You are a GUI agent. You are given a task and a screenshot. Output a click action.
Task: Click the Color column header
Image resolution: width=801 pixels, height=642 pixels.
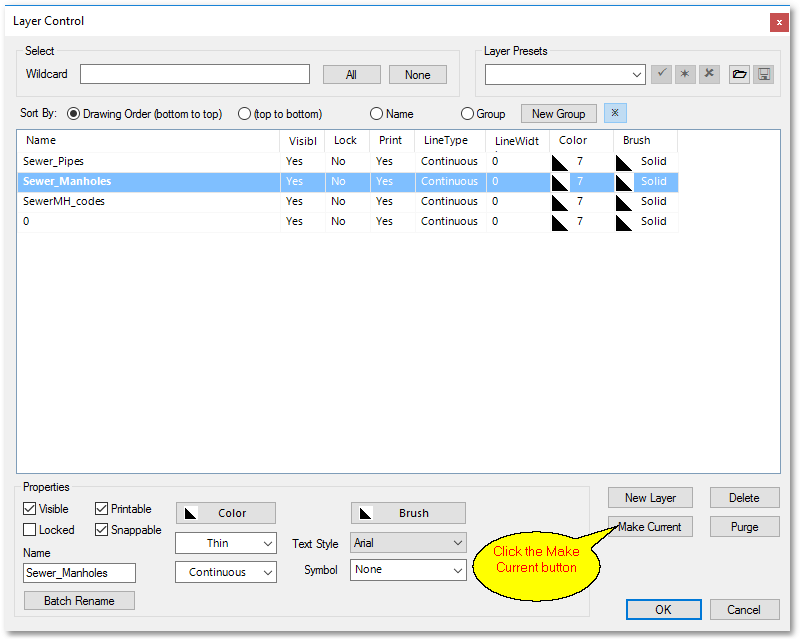click(581, 140)
